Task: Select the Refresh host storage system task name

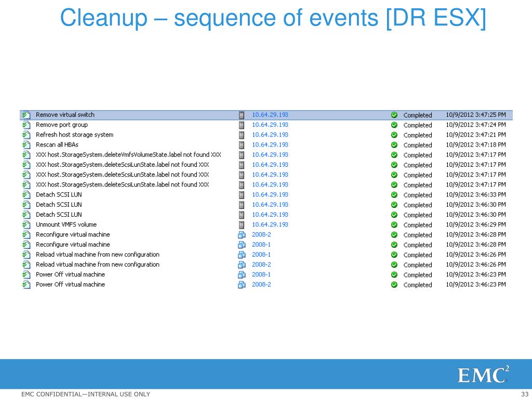Action: 75,135
